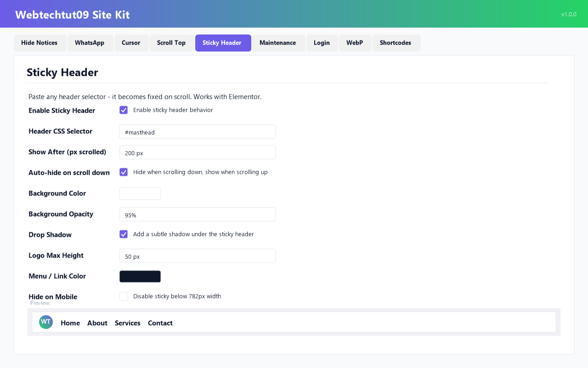This screenshot has width=588, height=368.
Task: Click the 'Auto-hide on scroll down' label
Action: click(x=69, y=172)
